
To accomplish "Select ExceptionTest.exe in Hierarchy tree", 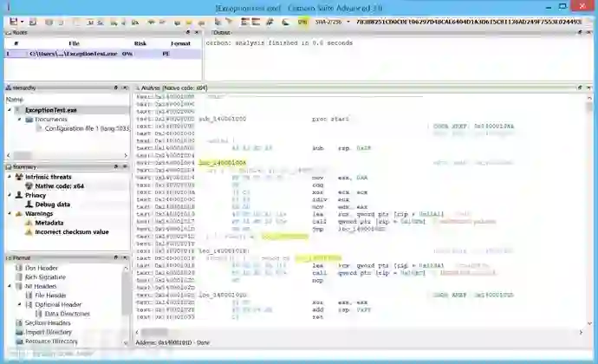I will coord(51,110).
